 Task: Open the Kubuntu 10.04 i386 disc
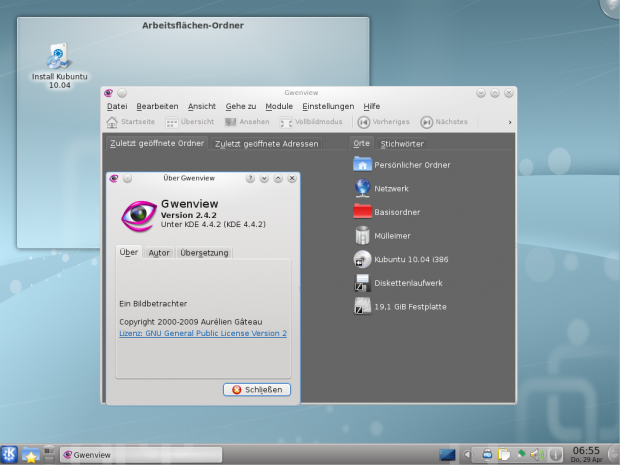tap(401, 259)
